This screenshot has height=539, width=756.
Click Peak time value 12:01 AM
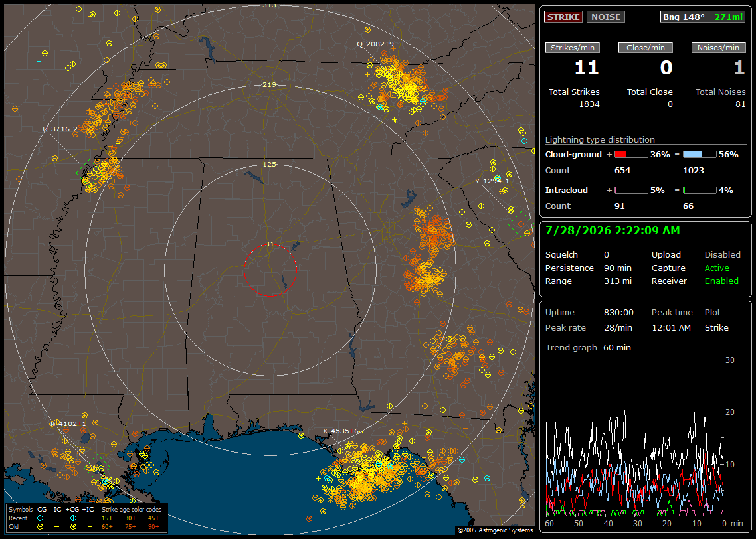pyautogui.click(x=671, y=327)
